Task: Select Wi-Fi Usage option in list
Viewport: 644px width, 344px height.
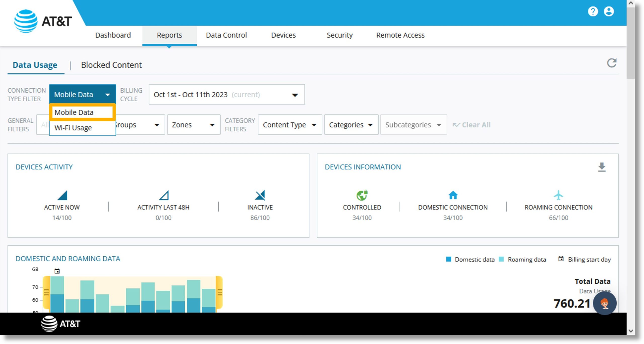Action: point(83,128)
